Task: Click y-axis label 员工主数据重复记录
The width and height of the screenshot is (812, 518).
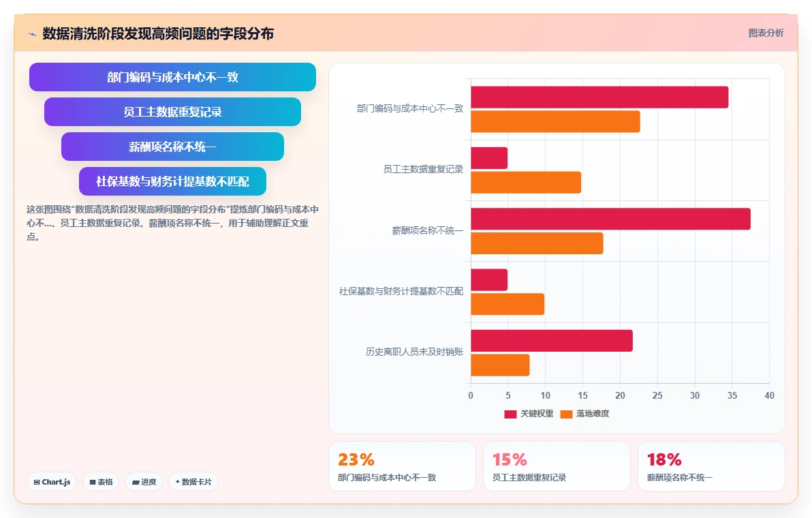Action: click(x=423, y=170)
